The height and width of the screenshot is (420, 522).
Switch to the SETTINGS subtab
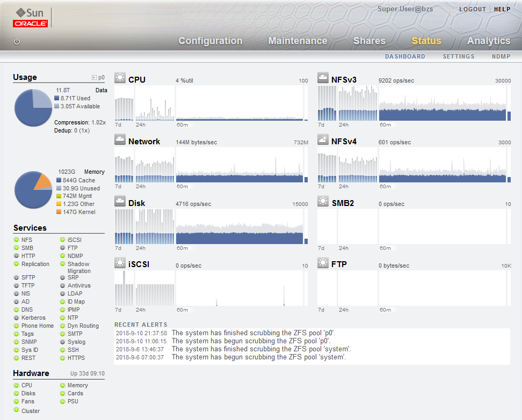coord(459,56)
